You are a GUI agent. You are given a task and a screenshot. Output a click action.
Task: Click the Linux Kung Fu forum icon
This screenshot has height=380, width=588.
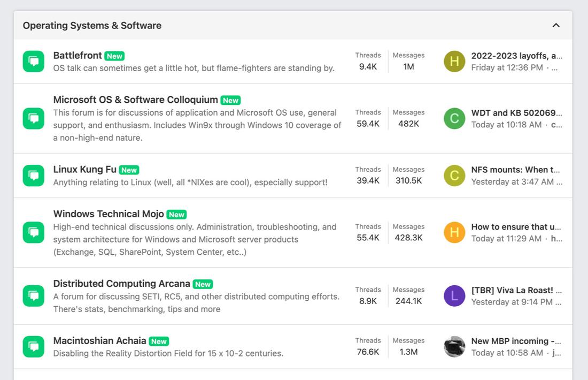[33, 176]
